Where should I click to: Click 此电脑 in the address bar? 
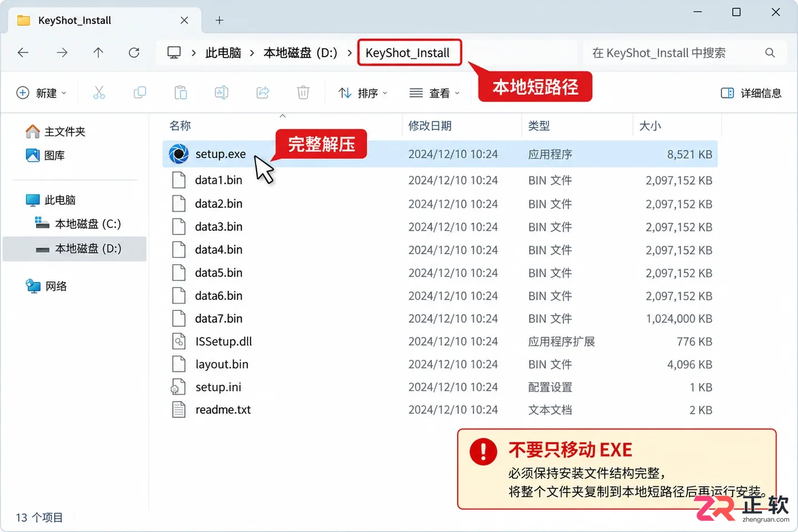[x=223, y=53]
